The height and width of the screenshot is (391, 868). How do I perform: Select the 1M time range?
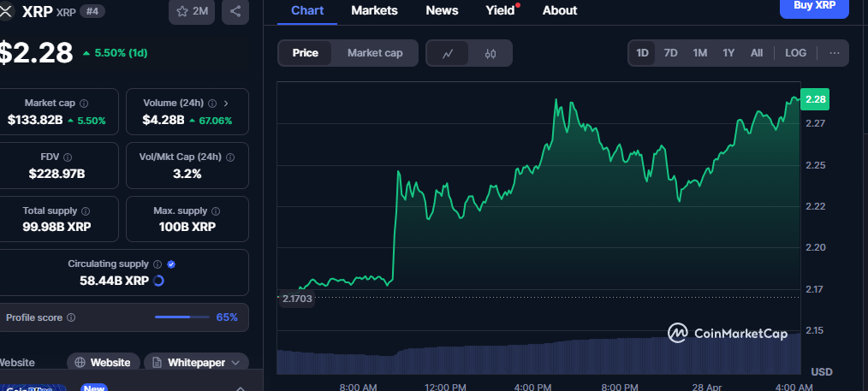pos(699,53)
